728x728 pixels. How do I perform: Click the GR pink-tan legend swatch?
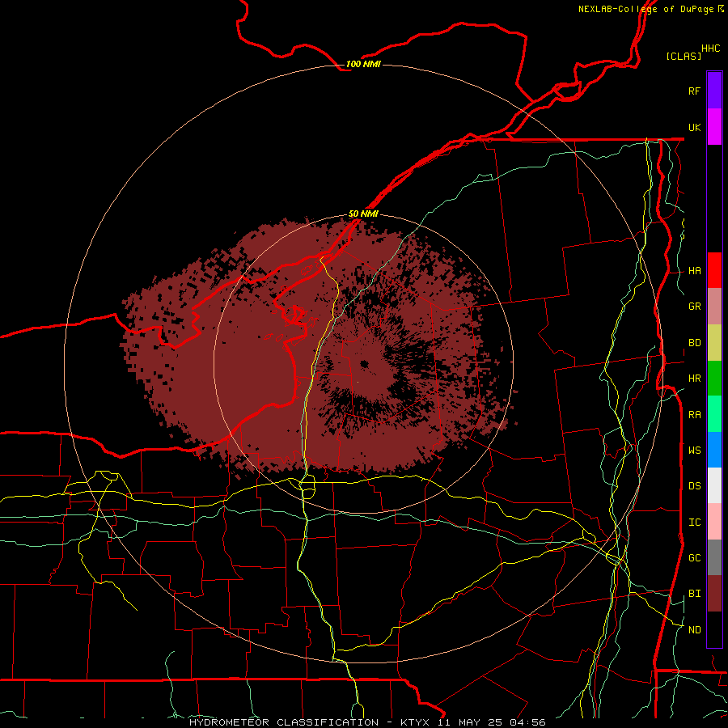tap(714, 307)
